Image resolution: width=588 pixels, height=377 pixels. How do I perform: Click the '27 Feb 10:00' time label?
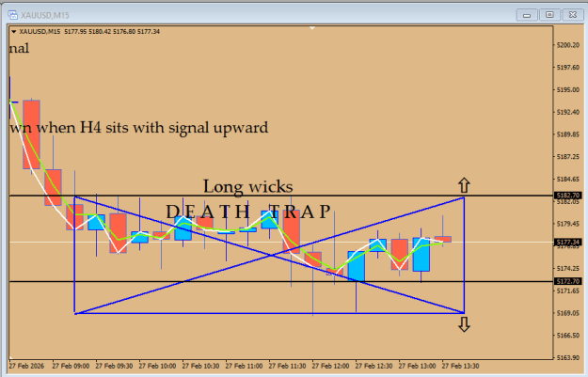157,366
